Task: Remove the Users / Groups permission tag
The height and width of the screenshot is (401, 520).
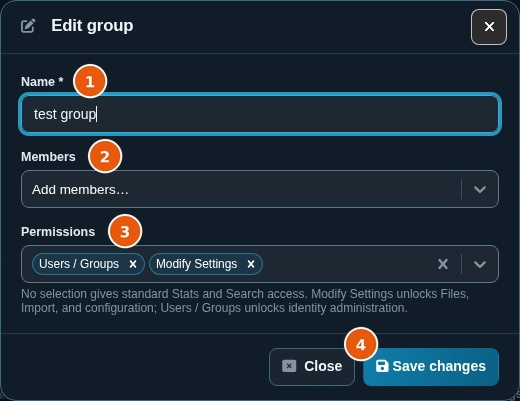Action: [x=133, y=264]
